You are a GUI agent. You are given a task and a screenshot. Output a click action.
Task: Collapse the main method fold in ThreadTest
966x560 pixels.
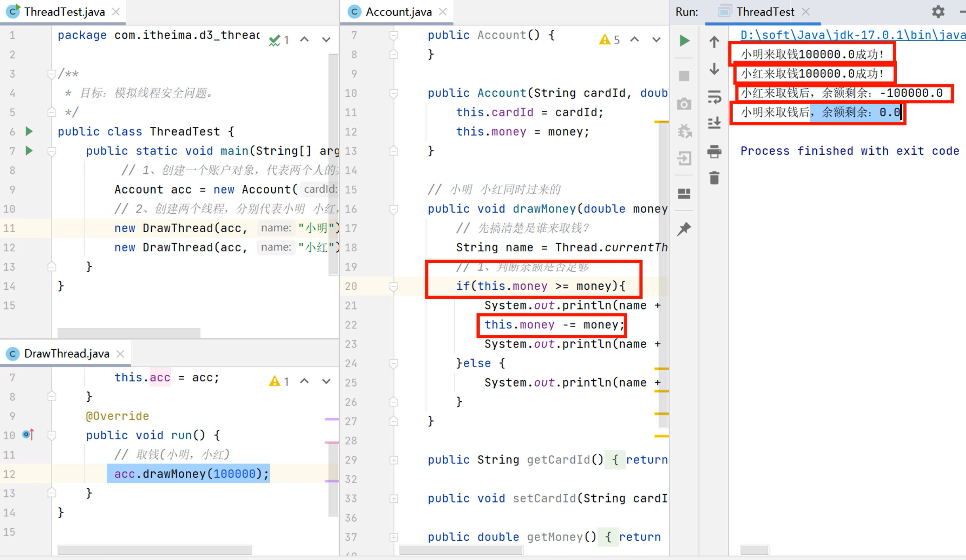51,151
